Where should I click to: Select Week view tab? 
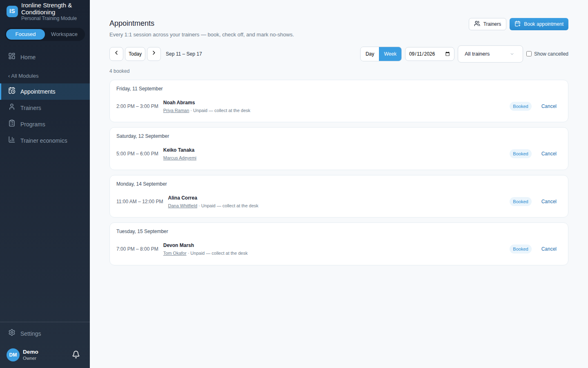pyautogui.click(x=390, y=54)
